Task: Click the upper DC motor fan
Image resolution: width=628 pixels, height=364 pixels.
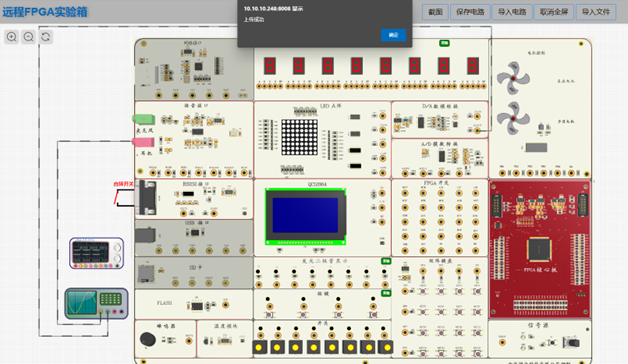Action: (x=513, y=78)
